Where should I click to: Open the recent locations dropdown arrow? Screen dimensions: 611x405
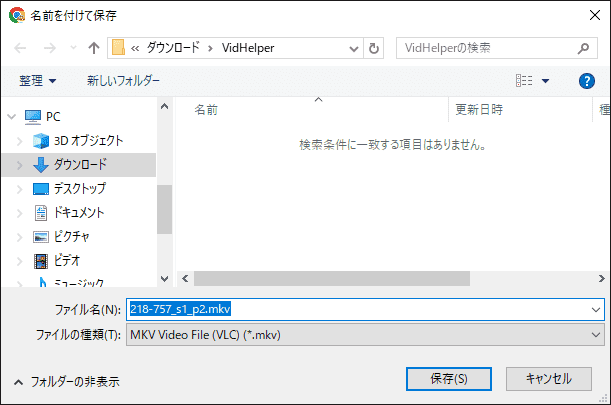73,48
